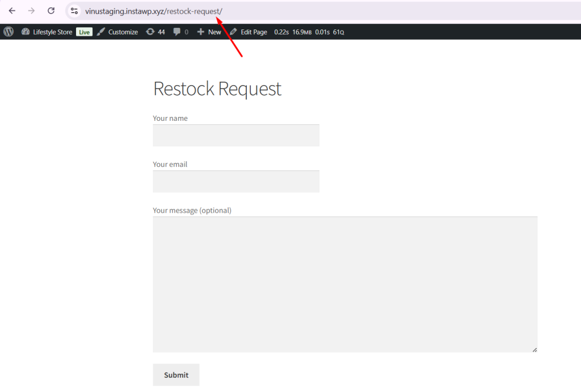Select the Edit Page pencil icon
581x392 pixels.
[233, 32]
